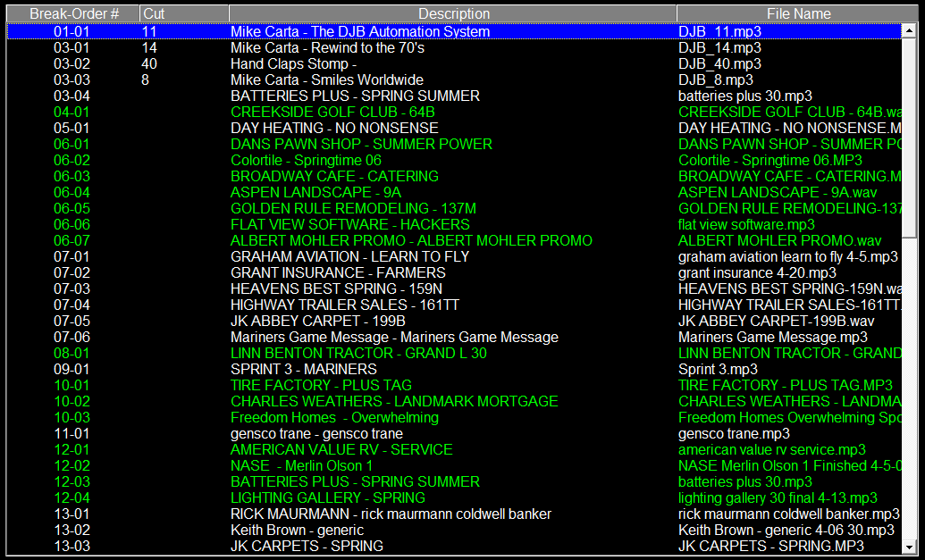Click file name grant insurance 4-20.mp3

pyautogui.click(x=757, y=272)
